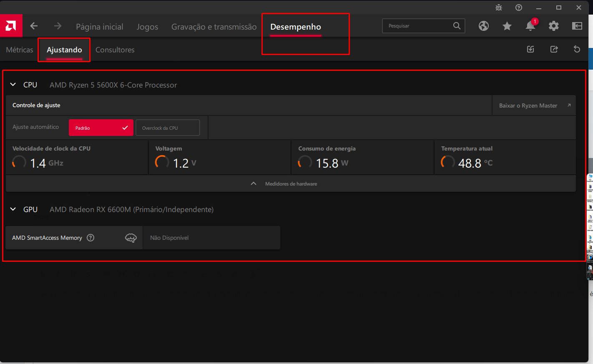Click the reset tuning icon
Viewport: 593px width, 364px height.
pos(577,49)
